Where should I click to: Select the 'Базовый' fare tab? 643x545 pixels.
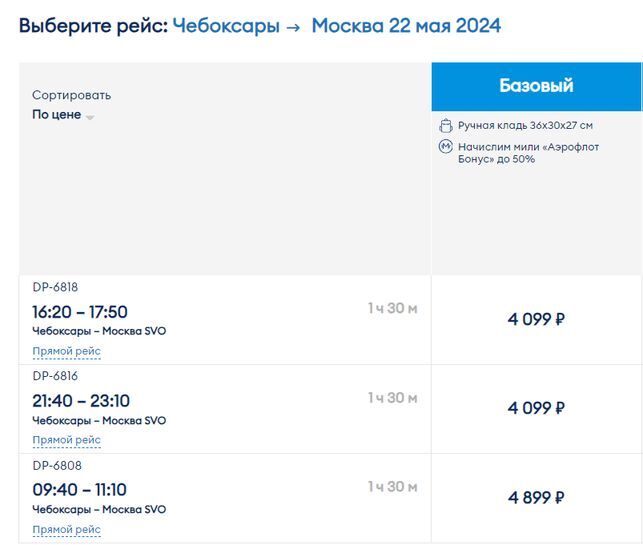click(536, 86)
